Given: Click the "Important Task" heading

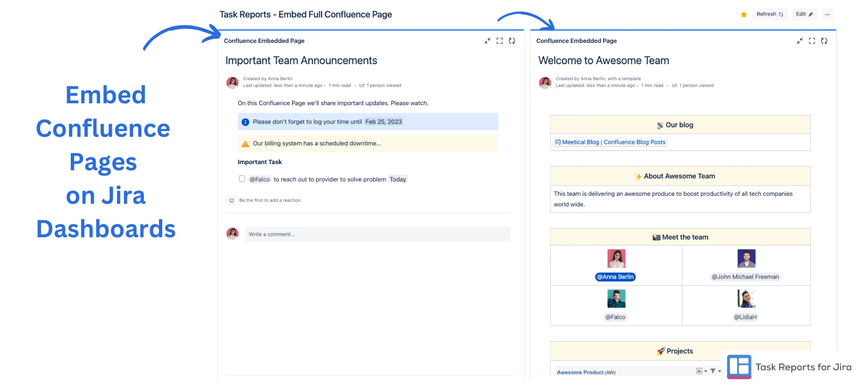Looking at the screenshot, I should click(x=260, y=162).
